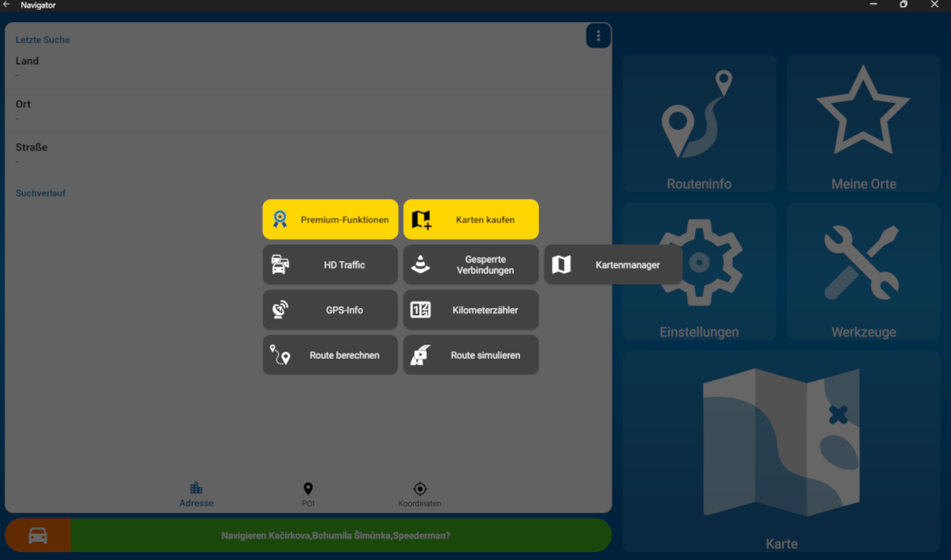The image size is (951, 560).
Task: Open the three-dot overflow menu
Action: [598, 36]
